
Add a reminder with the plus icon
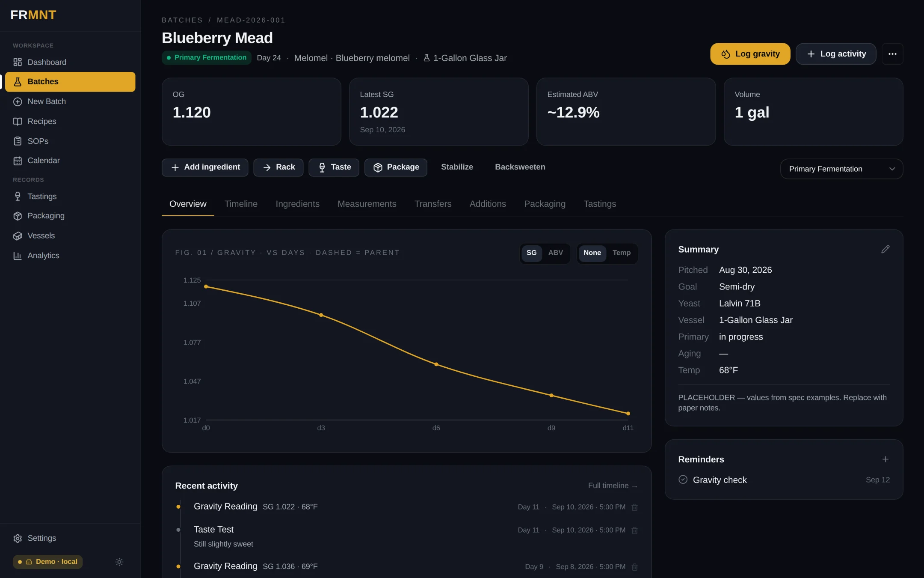click(x=885, y=459)
